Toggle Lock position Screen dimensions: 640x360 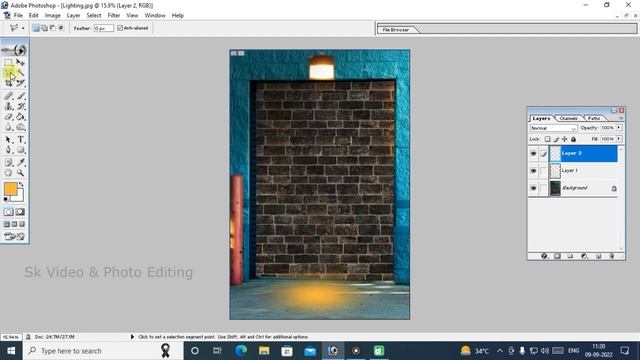tap(564, 139)
